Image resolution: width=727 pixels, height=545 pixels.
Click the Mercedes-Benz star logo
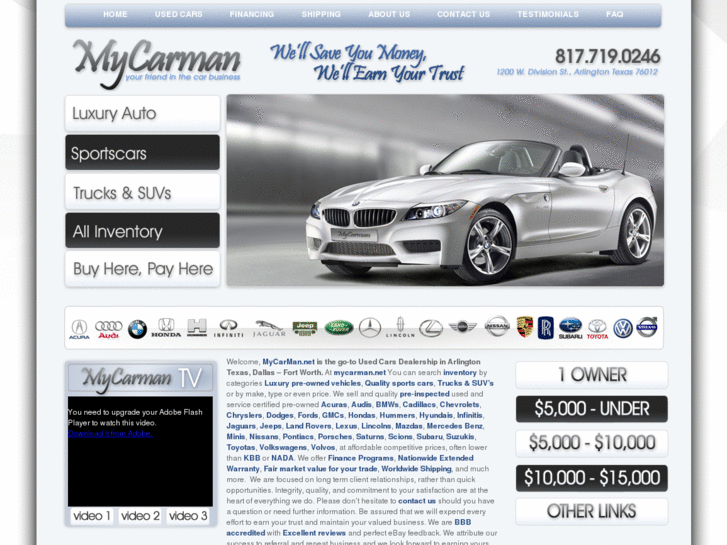(370, 328)
